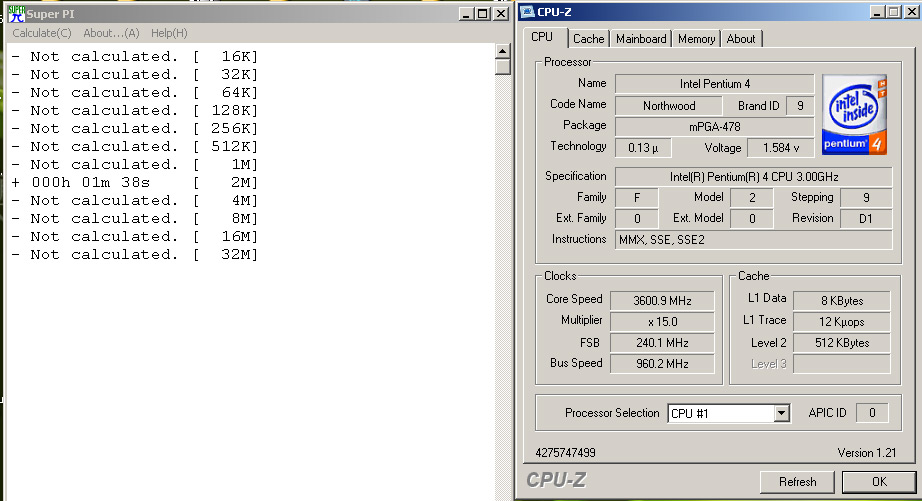This screenshot has width=922, height=501.
Task: Click the Revision value 'D1'
Action: click(866, 219)
